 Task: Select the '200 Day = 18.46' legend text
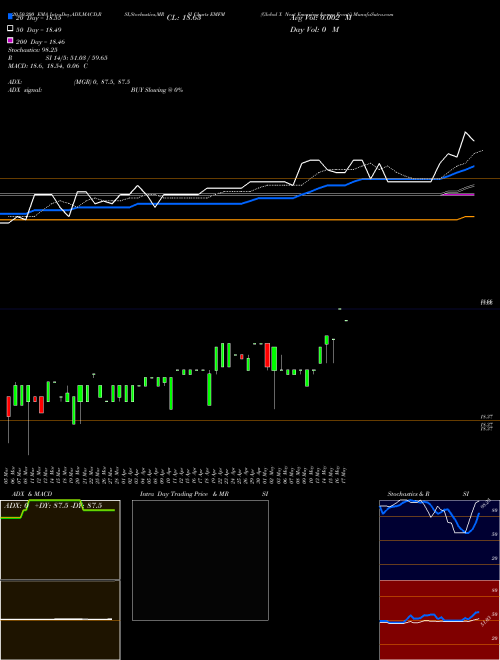coord(40,42)
